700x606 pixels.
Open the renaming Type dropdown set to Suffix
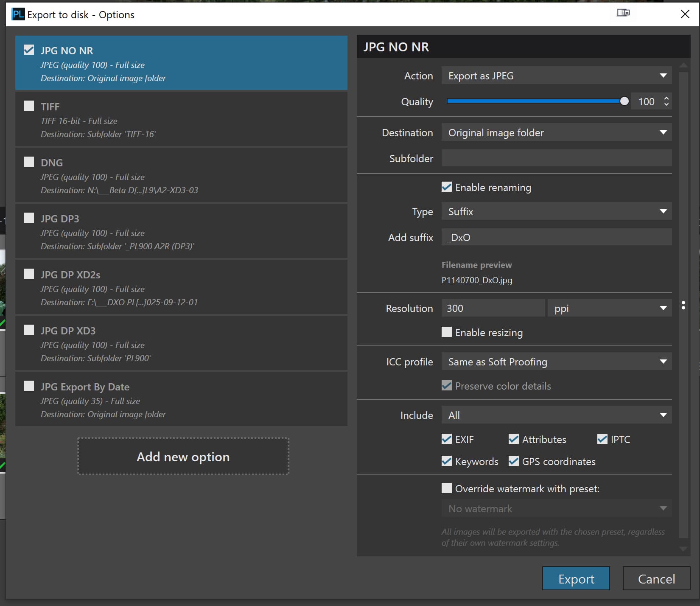pyautogui.click(x=556, y=211)
